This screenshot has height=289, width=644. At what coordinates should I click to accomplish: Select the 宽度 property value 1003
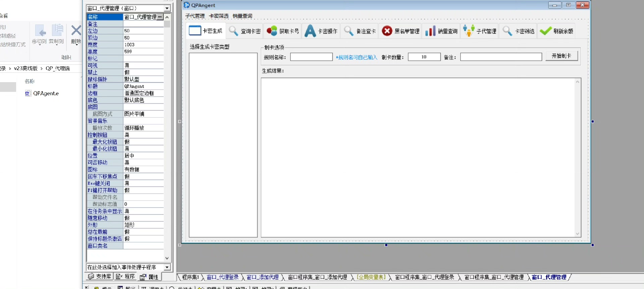click(143, 45)
